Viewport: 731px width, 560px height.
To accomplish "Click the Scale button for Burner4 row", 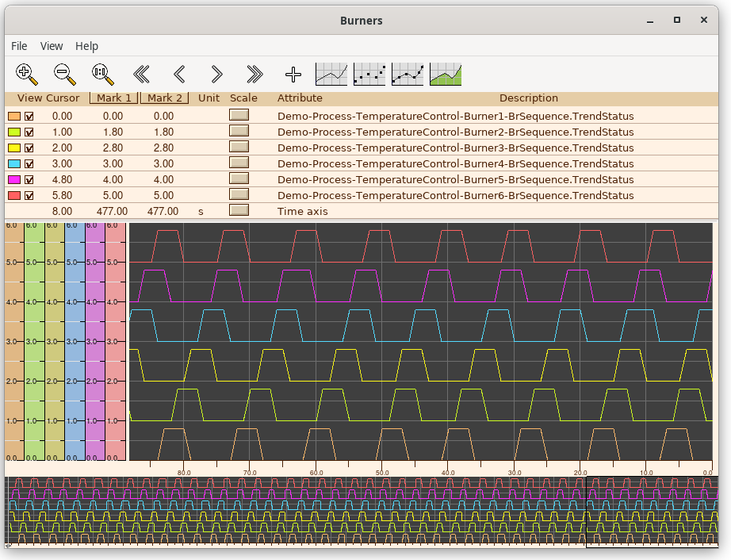I will point(239,163).
